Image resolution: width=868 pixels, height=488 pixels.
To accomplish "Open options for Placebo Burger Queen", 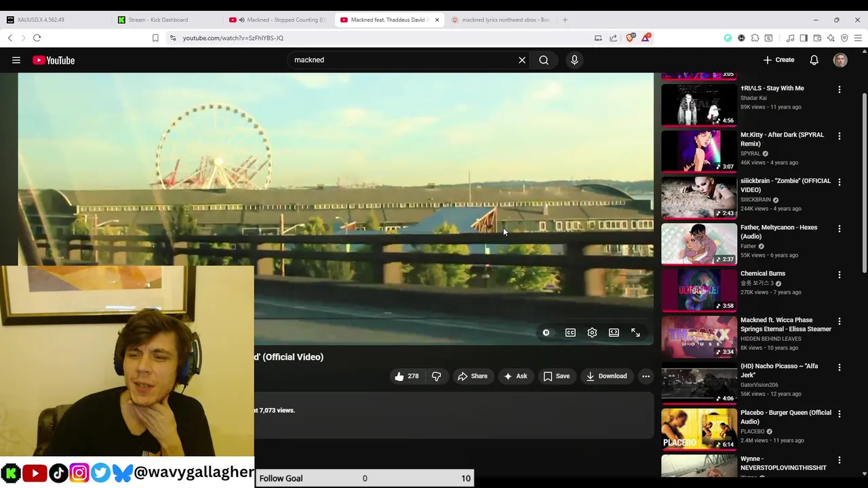I will (x=840, y=414).
